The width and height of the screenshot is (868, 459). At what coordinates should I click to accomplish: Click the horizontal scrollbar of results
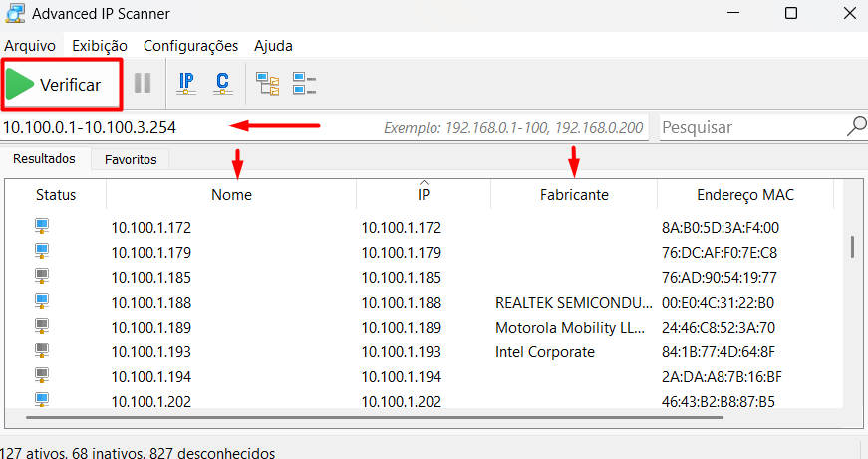click(375, 417)
